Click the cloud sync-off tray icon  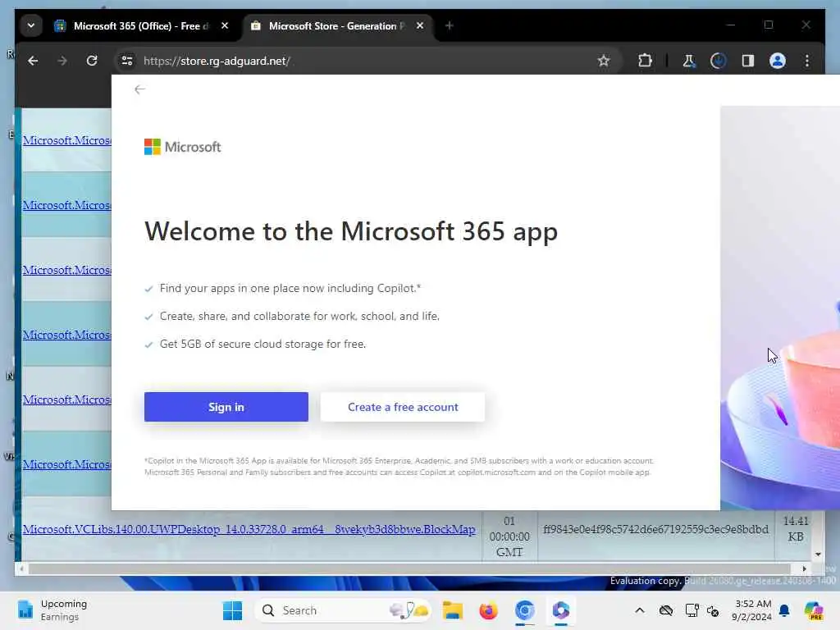click(666, 610)
